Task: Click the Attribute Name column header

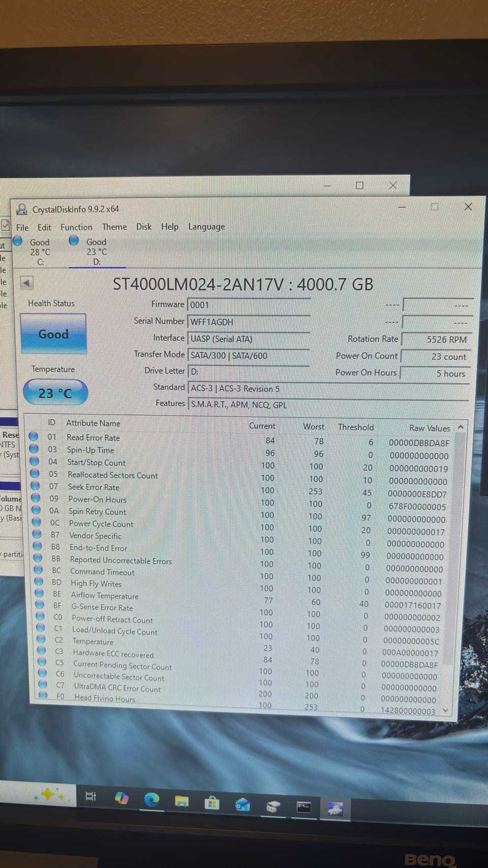Action: tap(93, 423)
